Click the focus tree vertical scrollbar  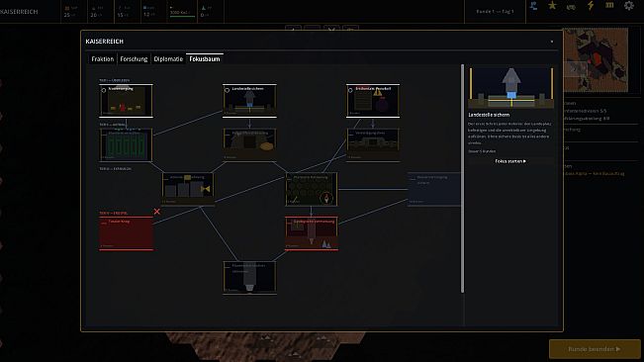[462, 179]
